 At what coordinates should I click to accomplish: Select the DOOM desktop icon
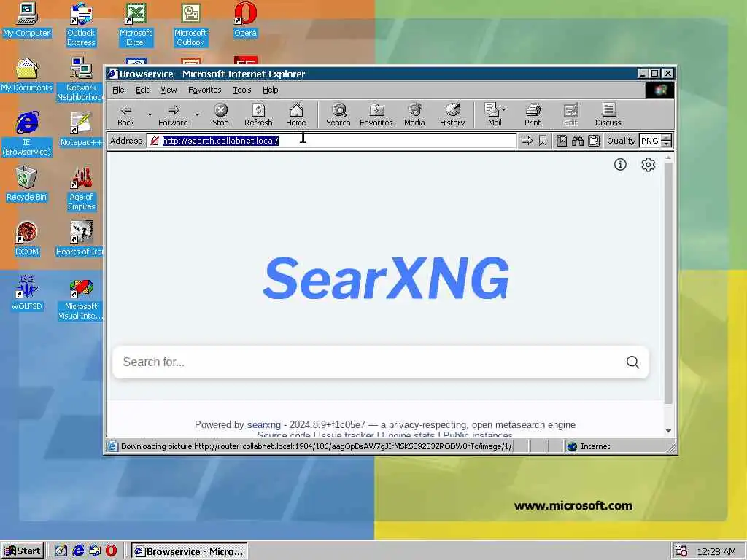tap(27, 238)
